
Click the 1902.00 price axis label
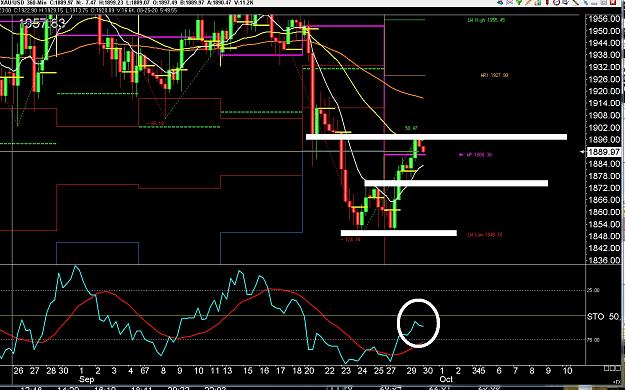[604, 128]
